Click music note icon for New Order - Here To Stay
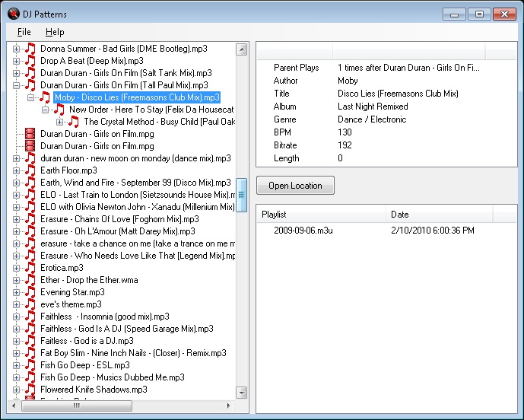Image resolution: width=524 pixels, height=420 pixels. tap(59, 110)
